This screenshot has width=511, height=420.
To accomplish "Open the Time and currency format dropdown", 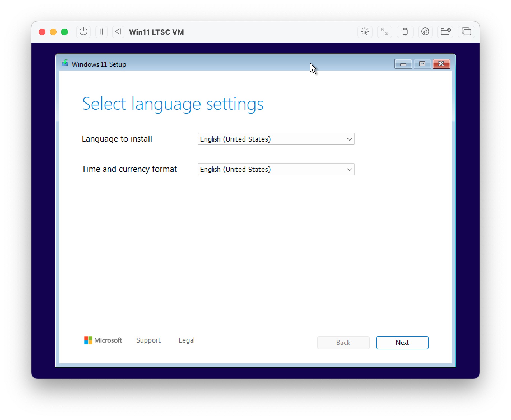I will [276, 169].
